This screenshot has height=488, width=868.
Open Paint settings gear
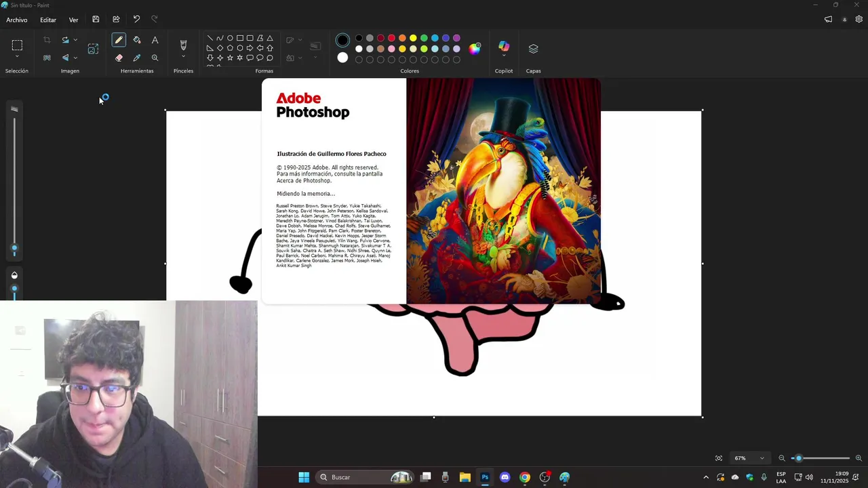(859, 20)
